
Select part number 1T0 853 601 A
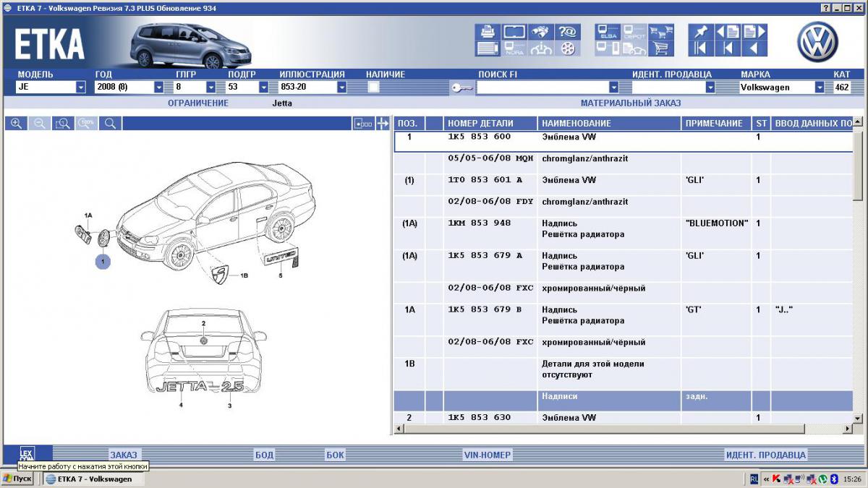485,180
